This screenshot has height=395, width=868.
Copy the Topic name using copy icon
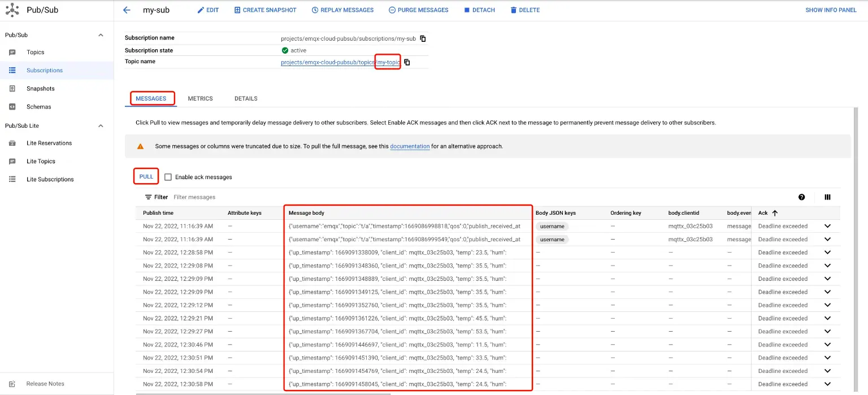pos(407,62)
